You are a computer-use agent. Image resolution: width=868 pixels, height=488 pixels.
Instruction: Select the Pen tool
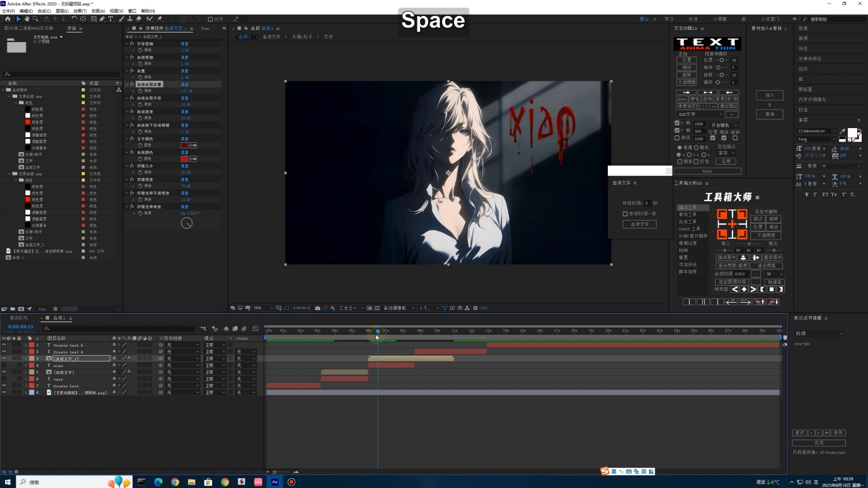point(102,19)
